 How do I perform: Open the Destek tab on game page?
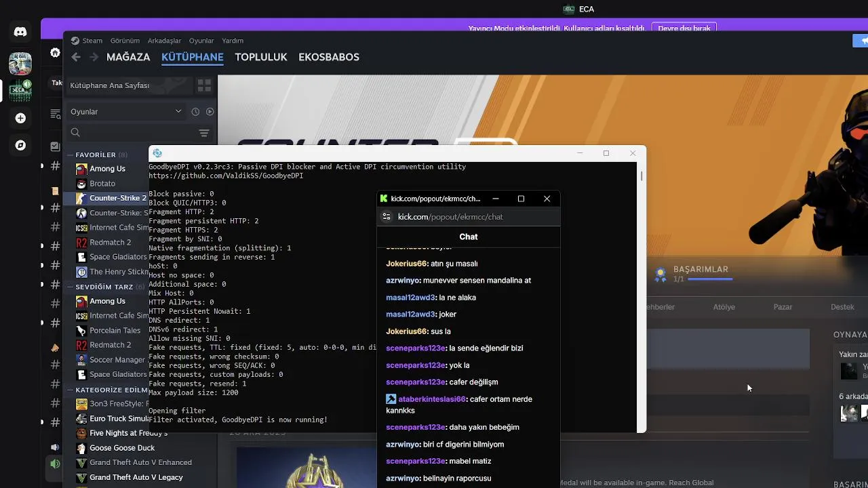click(x=842, y=307)
